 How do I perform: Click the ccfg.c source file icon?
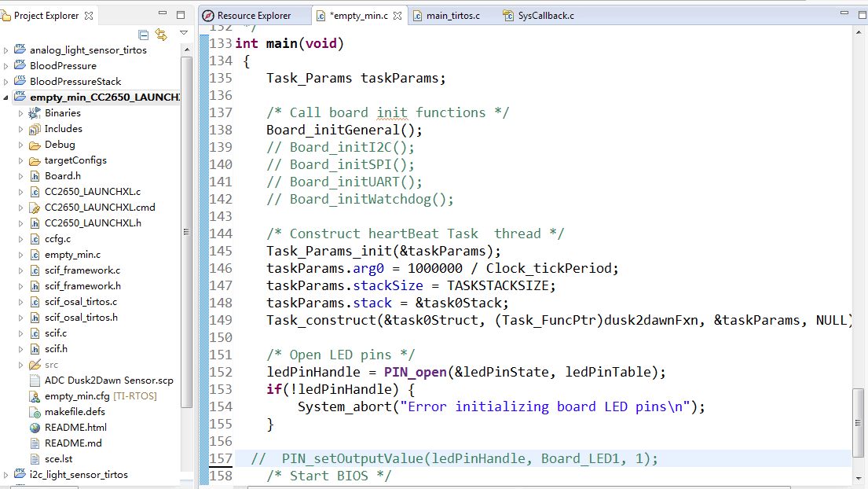coord(35,239)
